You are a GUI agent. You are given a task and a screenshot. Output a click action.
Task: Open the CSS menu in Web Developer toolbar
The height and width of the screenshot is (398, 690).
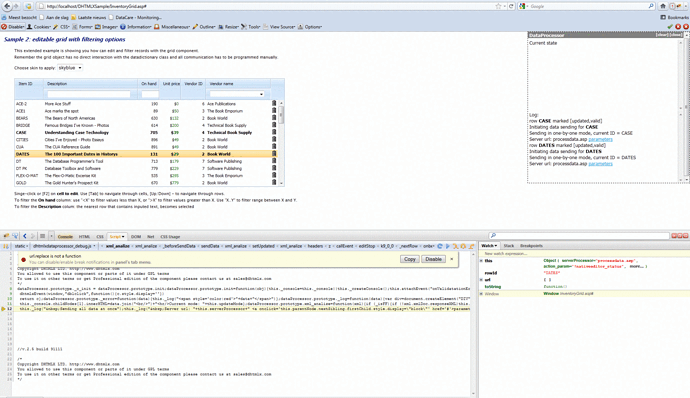62,27
